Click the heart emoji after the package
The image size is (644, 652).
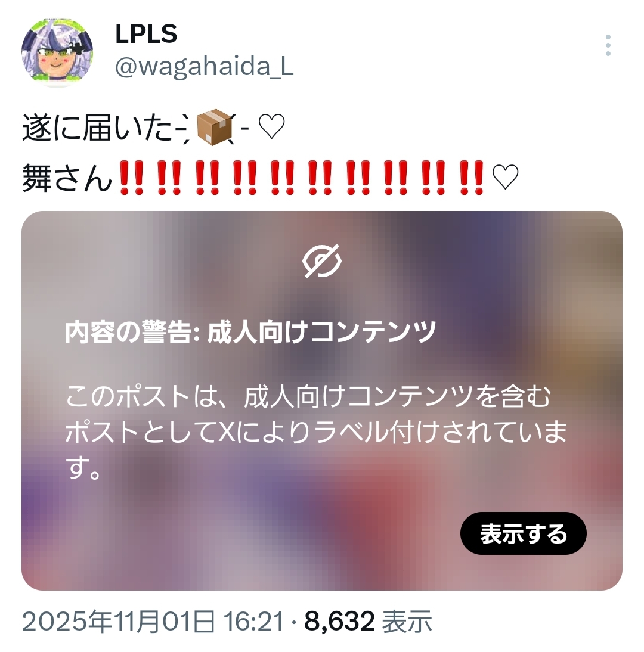272,127
